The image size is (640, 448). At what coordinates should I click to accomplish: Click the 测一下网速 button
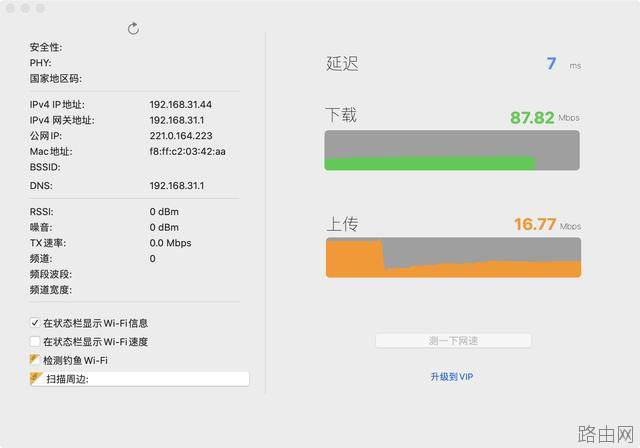[x=453, y=341]
